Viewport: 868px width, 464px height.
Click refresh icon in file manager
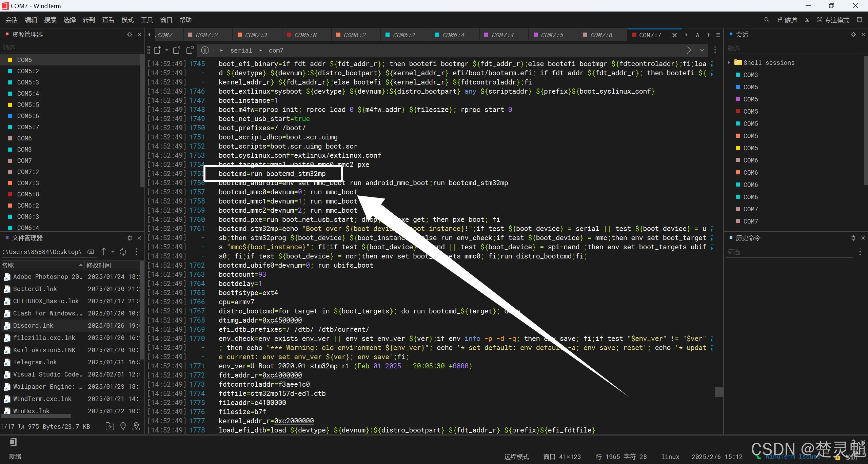point(123,252)
